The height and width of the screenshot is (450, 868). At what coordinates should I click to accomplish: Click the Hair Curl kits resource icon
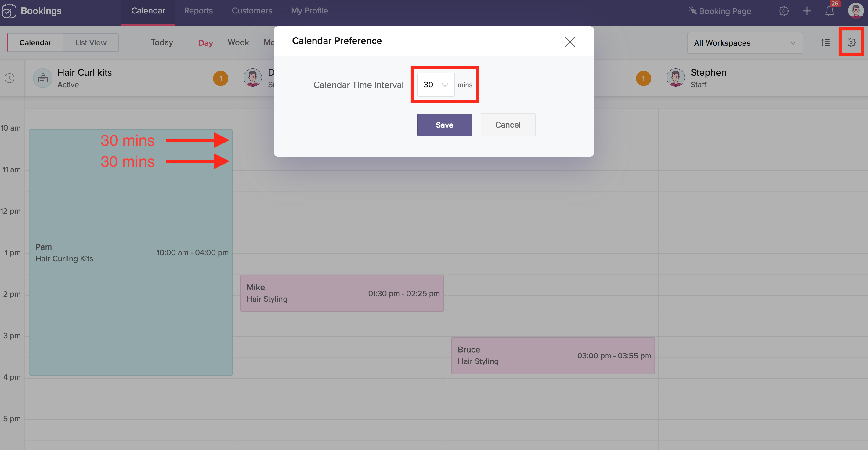(x=43, y=78)
